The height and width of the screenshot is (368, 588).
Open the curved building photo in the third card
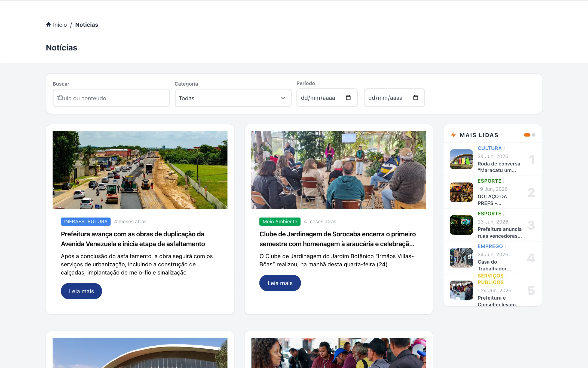pyautogui.click(x=140, y=353)
